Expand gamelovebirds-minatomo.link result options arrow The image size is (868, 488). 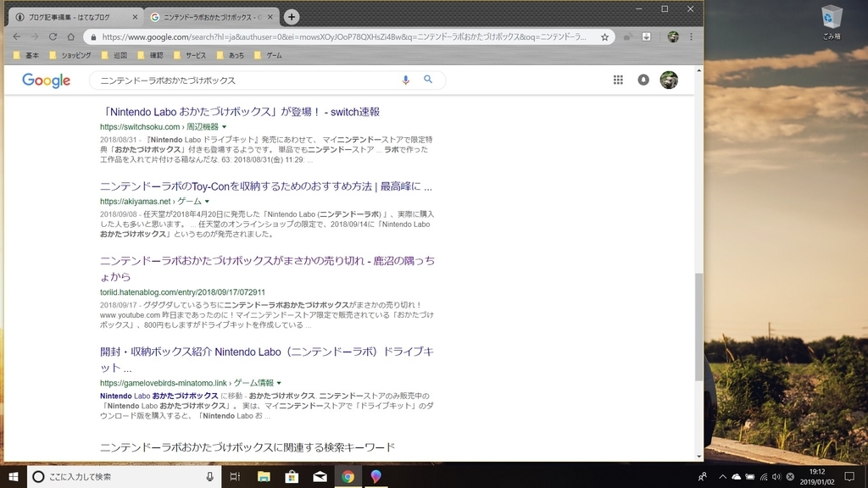tap(279, 383)
